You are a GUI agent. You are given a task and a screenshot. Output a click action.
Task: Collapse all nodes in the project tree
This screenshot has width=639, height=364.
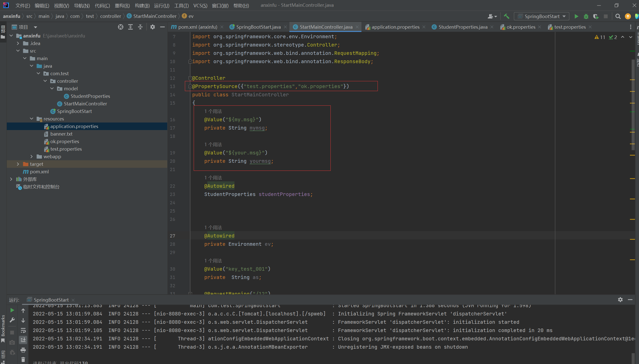(140, 27)
